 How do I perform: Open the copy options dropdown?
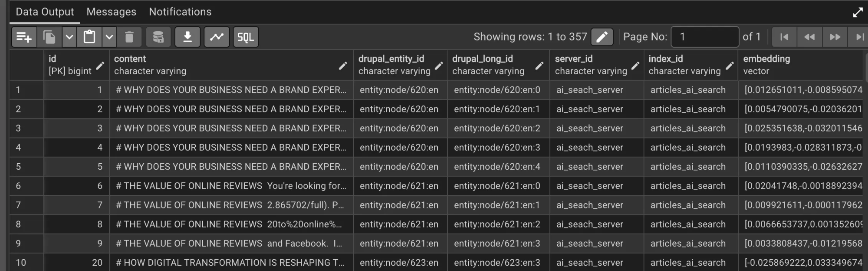pyautogui.click(x=69, y=37)
